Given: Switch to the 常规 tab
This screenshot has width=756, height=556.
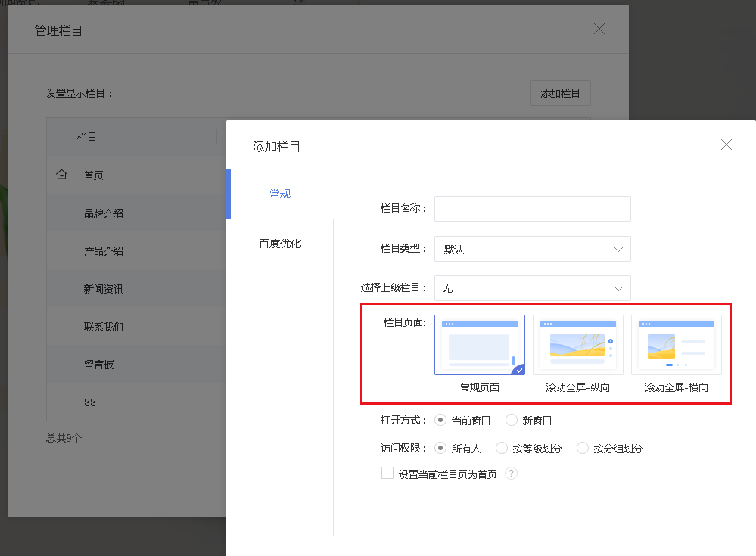Looking at the screenshot, I should click(x=280, y=194).
